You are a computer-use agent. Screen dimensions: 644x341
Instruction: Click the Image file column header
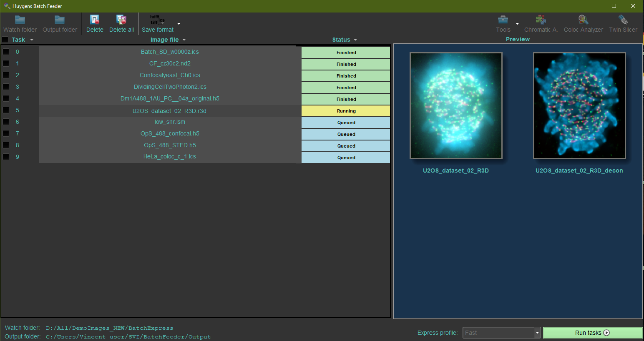pos(165,40)
